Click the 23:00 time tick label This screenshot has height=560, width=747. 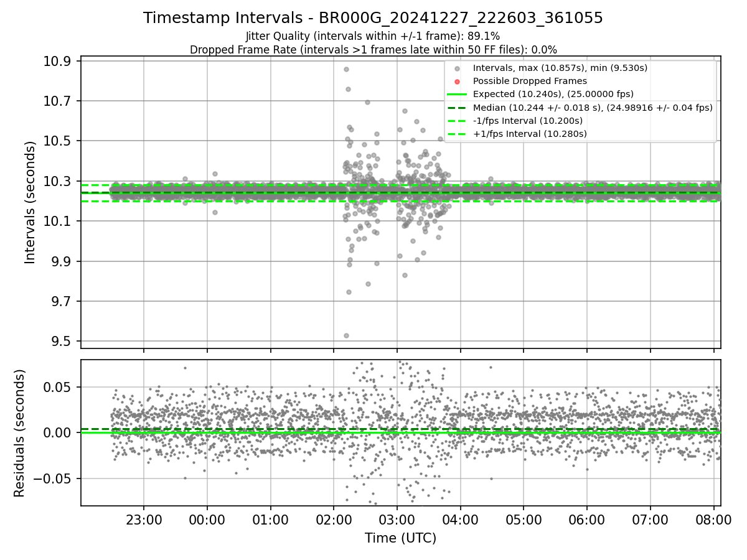point(144,519)
